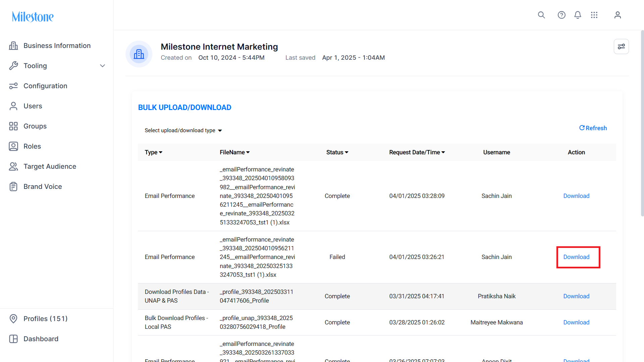Screen dimensions: 644x362
Task: Sort by the Type column
Action: pos(154,152)
